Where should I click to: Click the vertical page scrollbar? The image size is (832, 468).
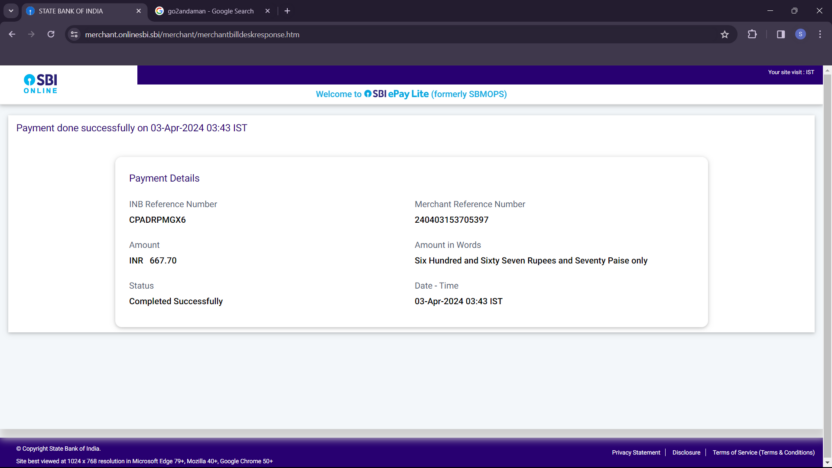(x=827, y=265)
